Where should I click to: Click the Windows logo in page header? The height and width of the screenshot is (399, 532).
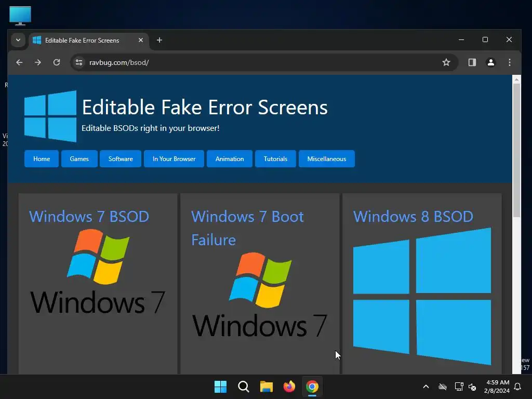tap(50, 116)
